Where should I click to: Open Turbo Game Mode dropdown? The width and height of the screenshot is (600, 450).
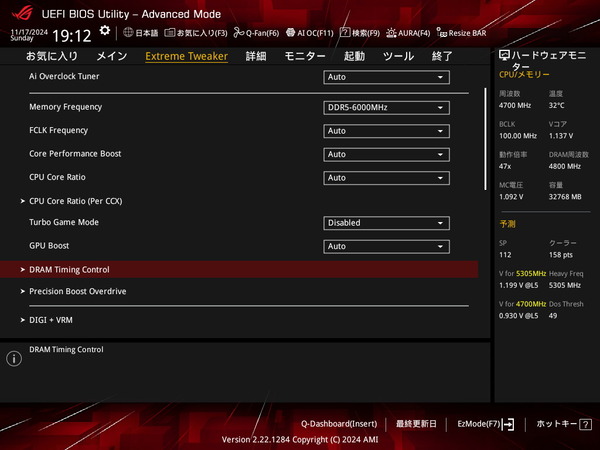pyautogui.click(x=386, y=223)
